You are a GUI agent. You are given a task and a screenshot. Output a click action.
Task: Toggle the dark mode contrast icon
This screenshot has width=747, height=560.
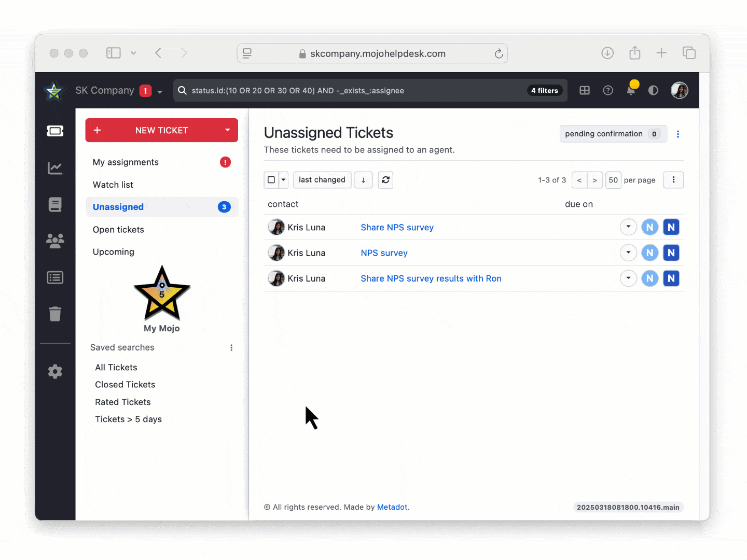(653, 90)
